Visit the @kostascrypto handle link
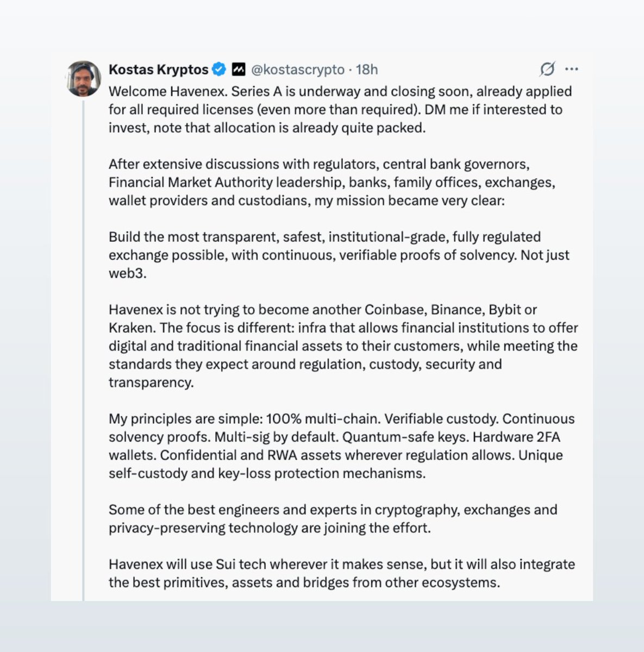The image size is (644, 652). coord(297,70)
